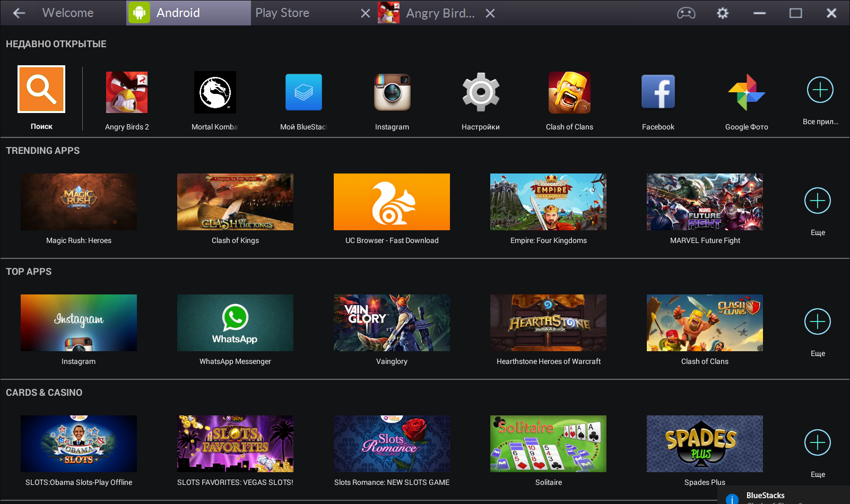
Task: Launch Clash of Clans from recent apps
Action: (569, 92)
